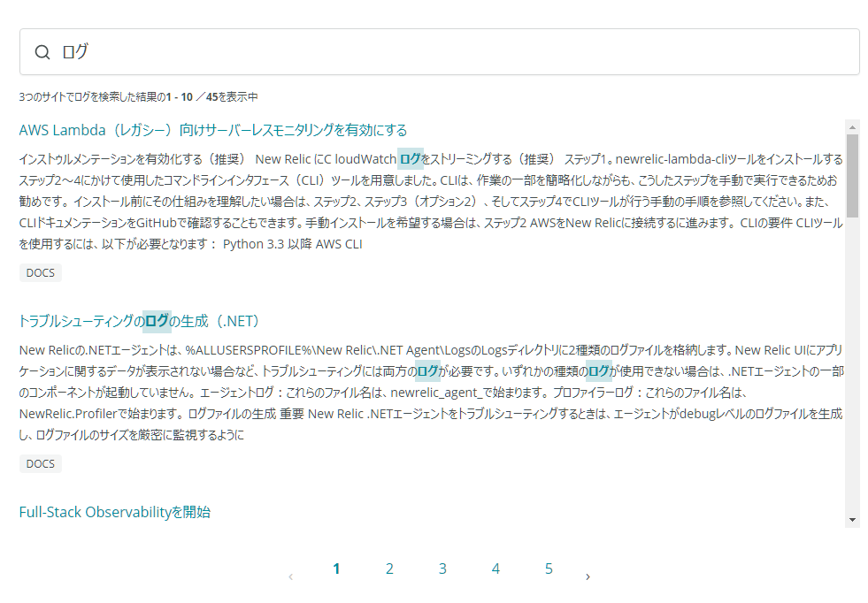868x603 pixels.
Task: Click the next page chevron
Action: click(x=588, y=577)
